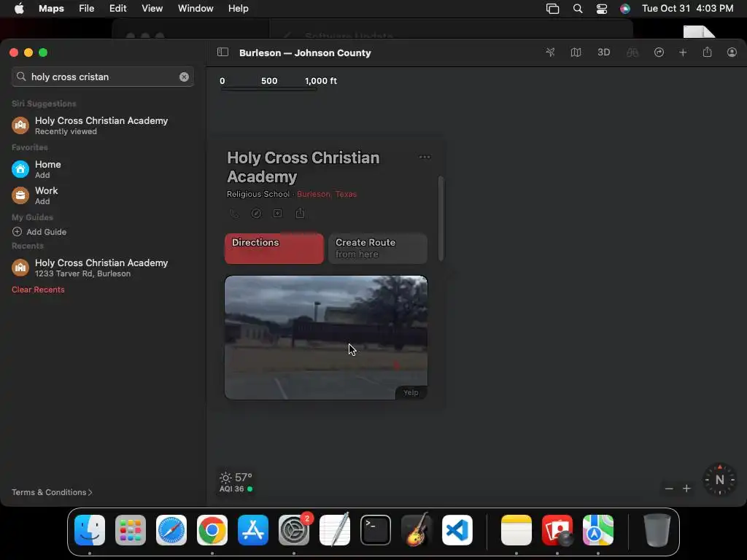Open the Maps menu in the menu bar
The width and height of the screenshot is (747, 560).
[51, 9]
